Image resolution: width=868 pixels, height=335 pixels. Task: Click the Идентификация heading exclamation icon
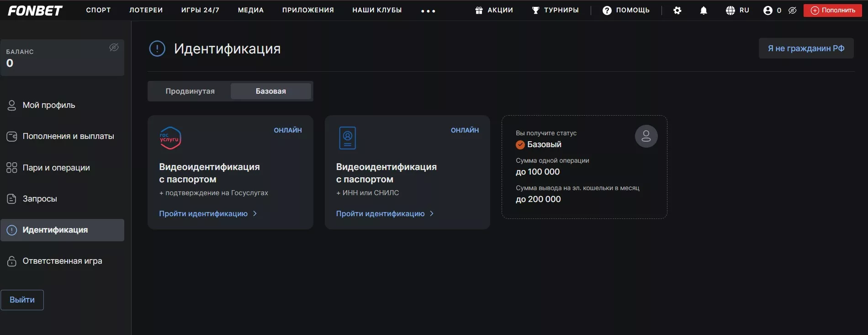tap(157, 48)
